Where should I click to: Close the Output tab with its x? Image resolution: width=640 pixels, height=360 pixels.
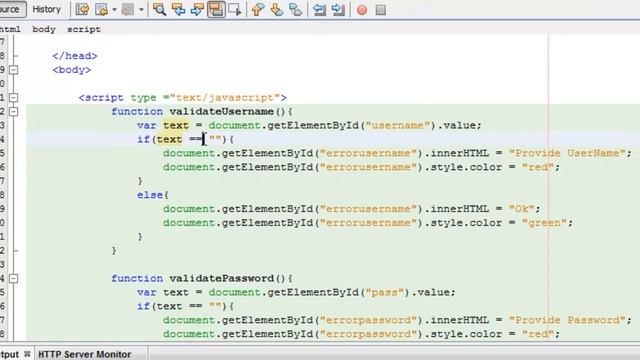[27, 354]
